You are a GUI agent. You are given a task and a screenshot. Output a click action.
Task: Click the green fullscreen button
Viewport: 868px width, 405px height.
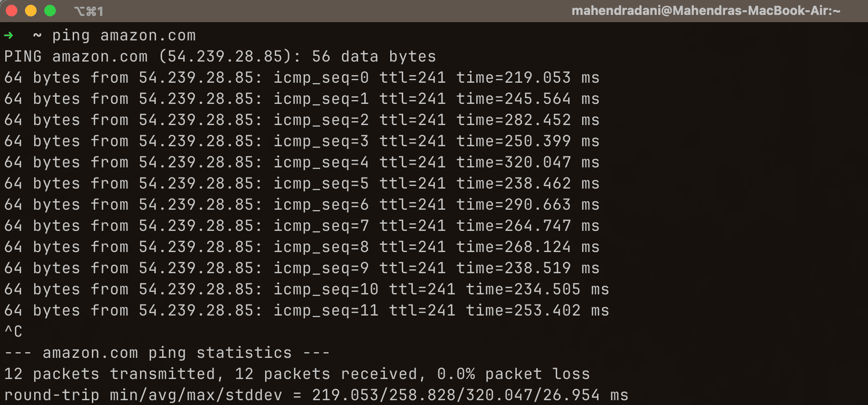click(49, 10)
